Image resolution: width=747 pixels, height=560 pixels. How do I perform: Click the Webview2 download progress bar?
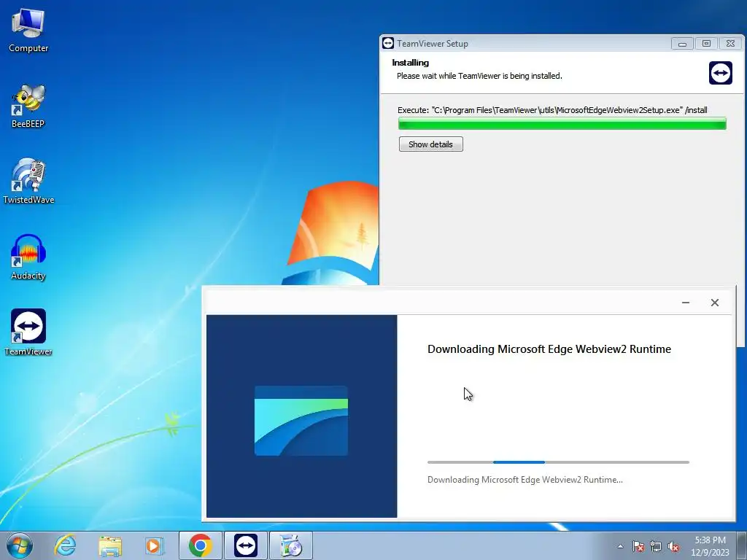click(x=558, y=462)
